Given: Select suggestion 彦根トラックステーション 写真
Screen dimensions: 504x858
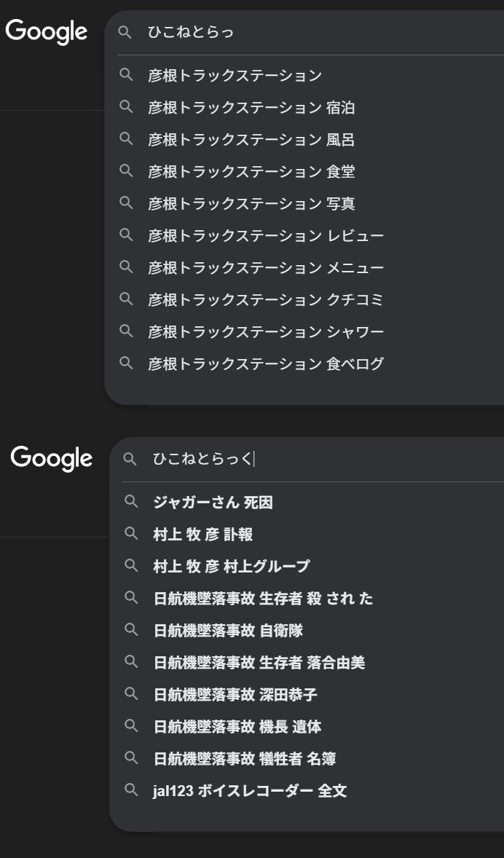Looking at the screenshot, I should click(251, 203).
